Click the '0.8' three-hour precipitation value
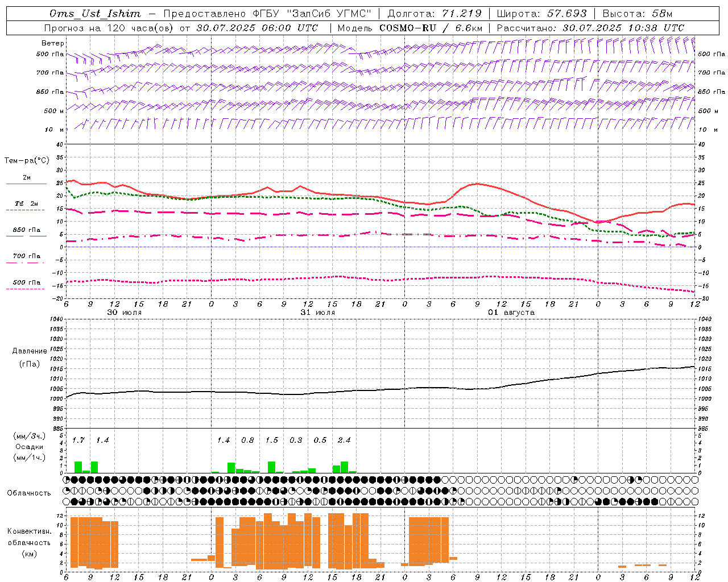Image resolution: width=728 pixels, height=582 pixels. pyautogui.click(x=247, y=440)
